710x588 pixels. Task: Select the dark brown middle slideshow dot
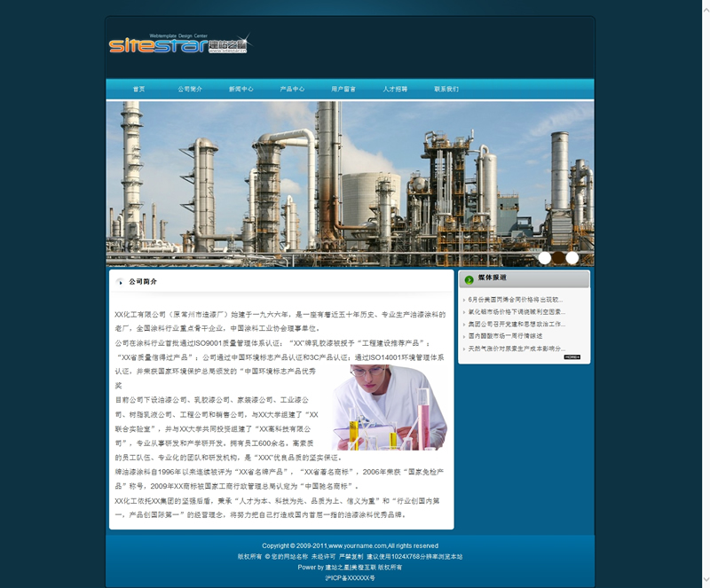coord(558,258)
